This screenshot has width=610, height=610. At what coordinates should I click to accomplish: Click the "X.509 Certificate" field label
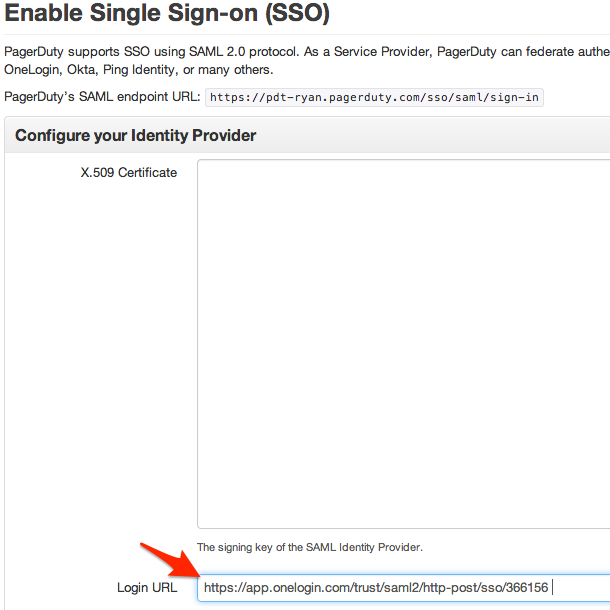[x=129, y=173]
